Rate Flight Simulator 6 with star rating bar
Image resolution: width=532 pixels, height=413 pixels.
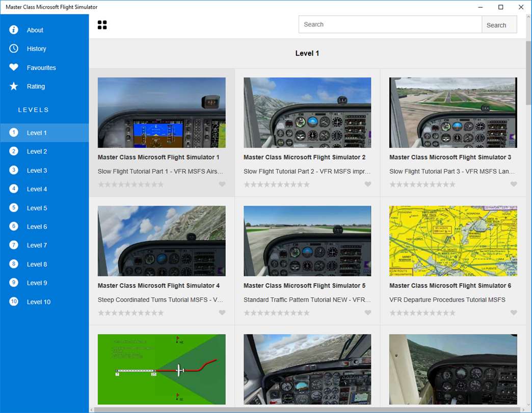click(x=422, y=313)
